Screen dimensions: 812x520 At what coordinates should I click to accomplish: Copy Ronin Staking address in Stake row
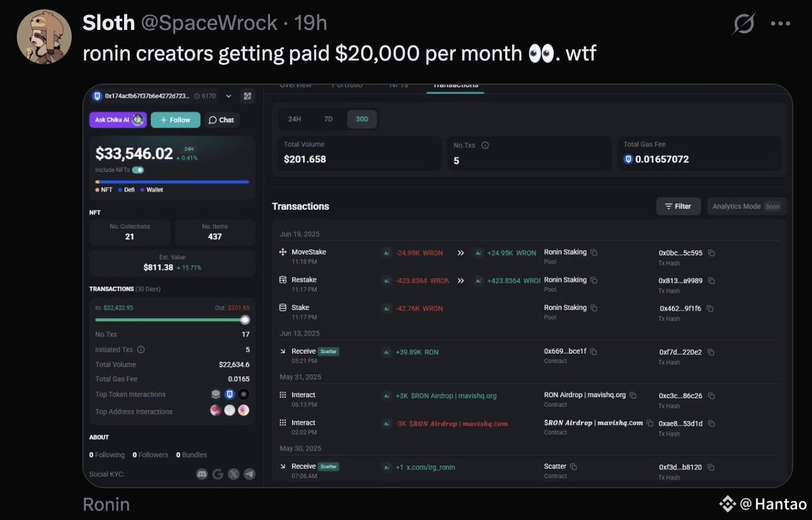point(594,308)
